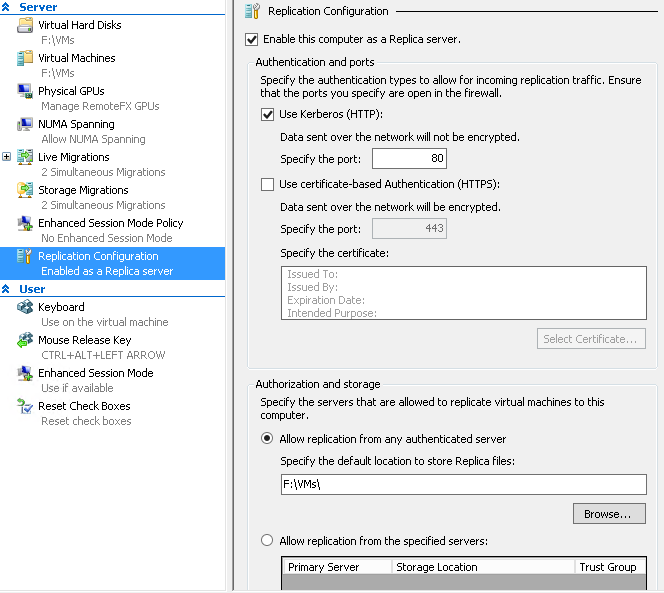
Task: Open Storage Migrations via its icon
Action: click(x=25, y=190)
